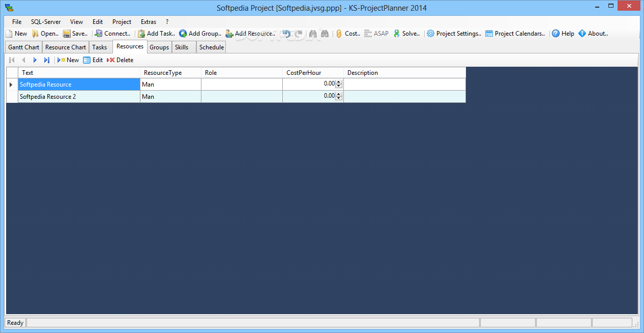Click the application icon in title bar
This screenshot has width=644, height=333.
pos(9,8)
